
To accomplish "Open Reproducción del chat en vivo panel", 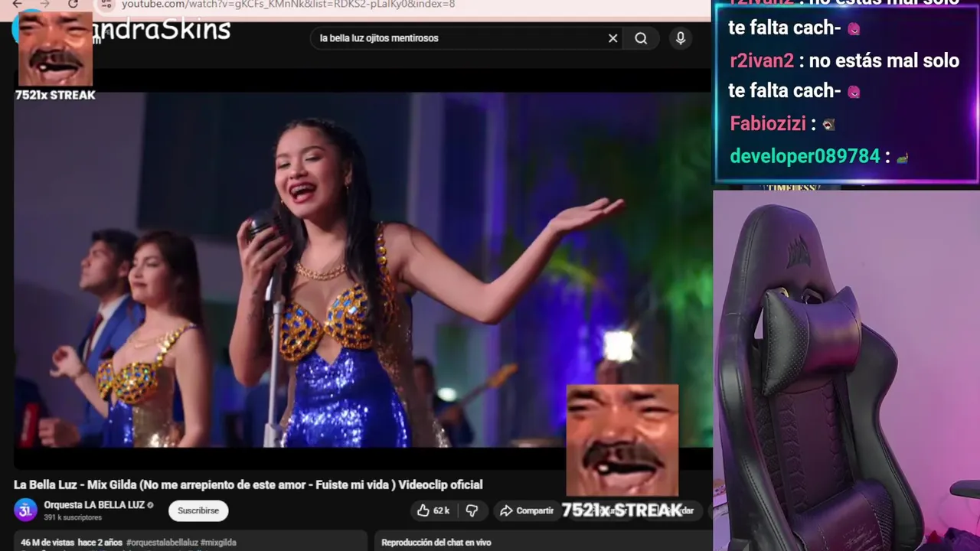I will click(x=436, y=542).
